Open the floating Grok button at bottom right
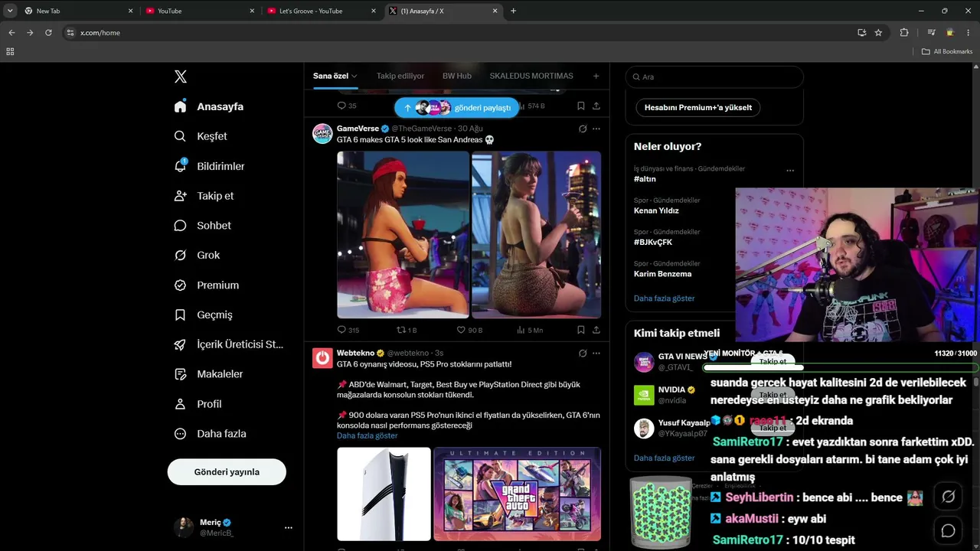The width and height of the screenshot is (980, 551). pyautogui.click(x=948, y=497)
